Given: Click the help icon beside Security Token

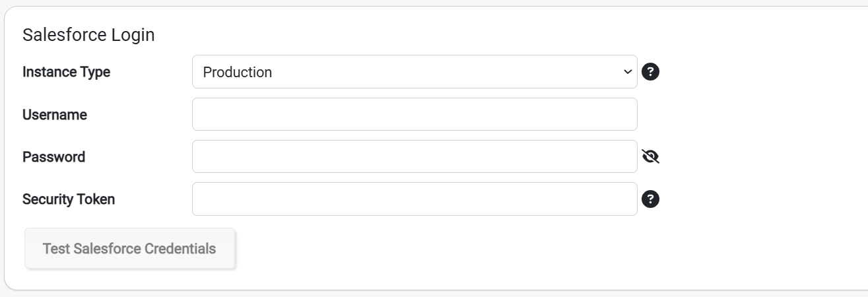Looking at the screenshot, I should (651, 199).
